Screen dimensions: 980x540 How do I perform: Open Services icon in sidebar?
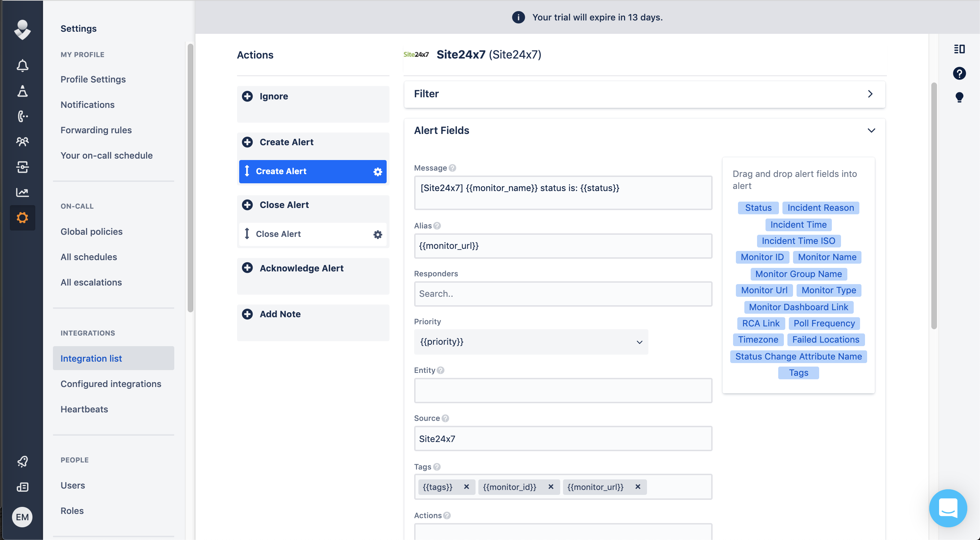[x=23, y=167]
